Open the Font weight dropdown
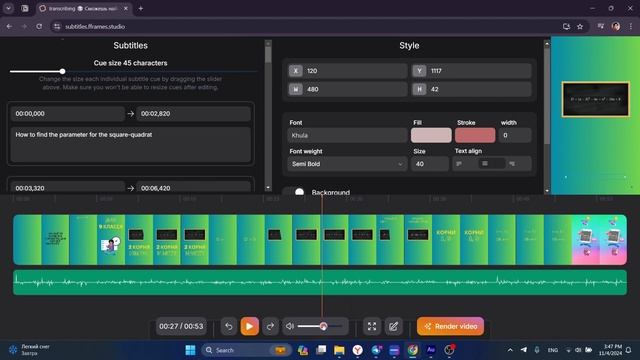 point(347,164)
